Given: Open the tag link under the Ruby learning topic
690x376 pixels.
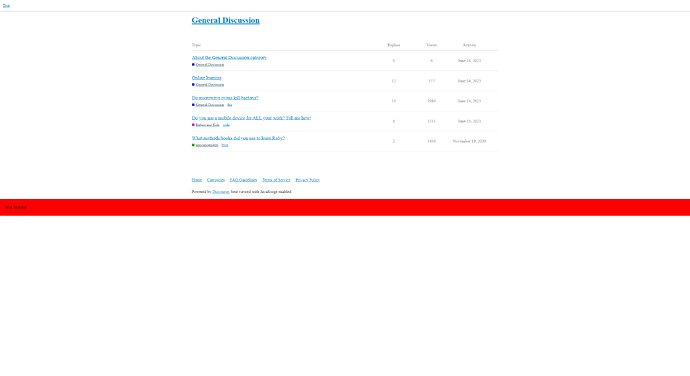Looking at the screenshot, I should pyautogui.click(x=225, y=145).
